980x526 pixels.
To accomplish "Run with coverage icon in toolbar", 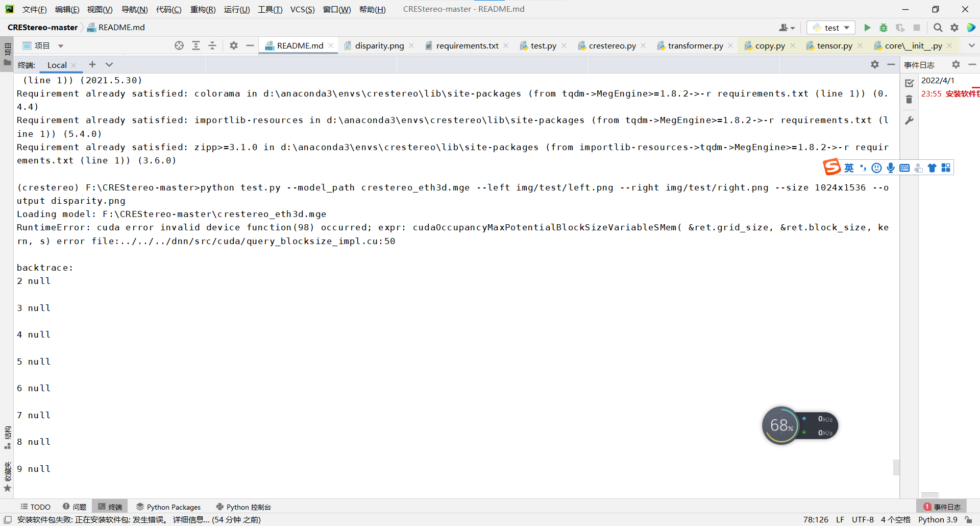I will click(x=900, y=28).
